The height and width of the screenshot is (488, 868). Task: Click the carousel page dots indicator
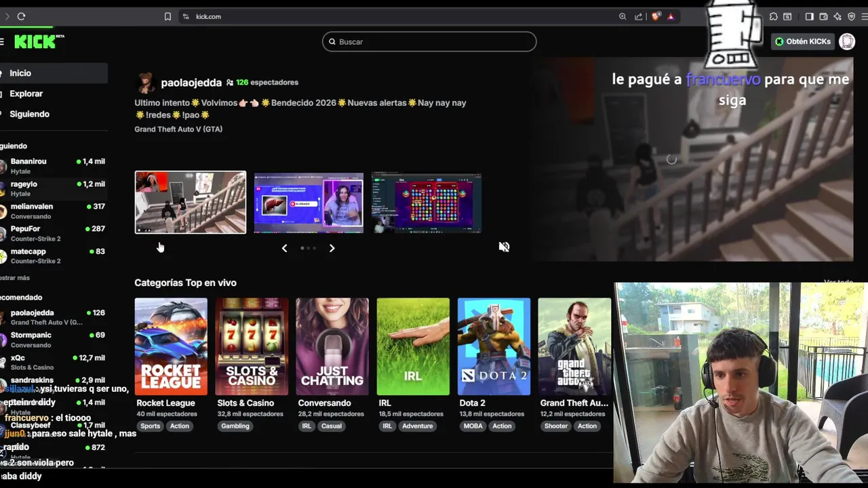(309, 248)
